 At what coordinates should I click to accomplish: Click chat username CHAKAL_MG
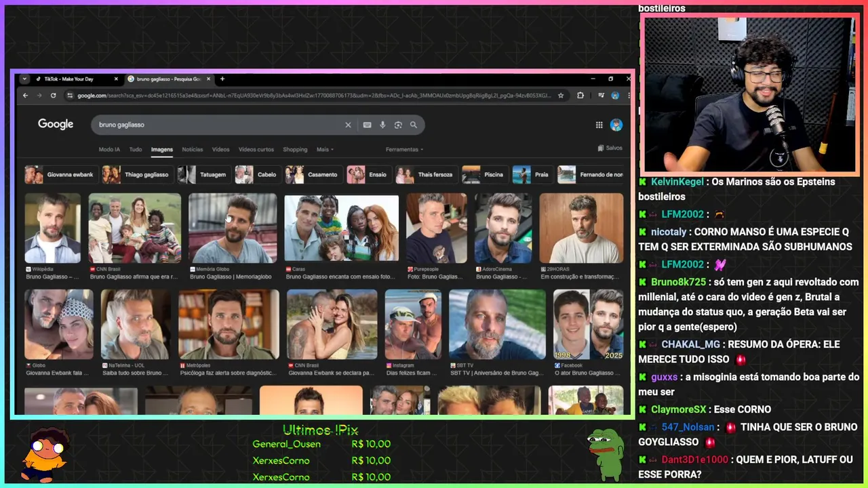pyautogui.click(x=691, y=344)
